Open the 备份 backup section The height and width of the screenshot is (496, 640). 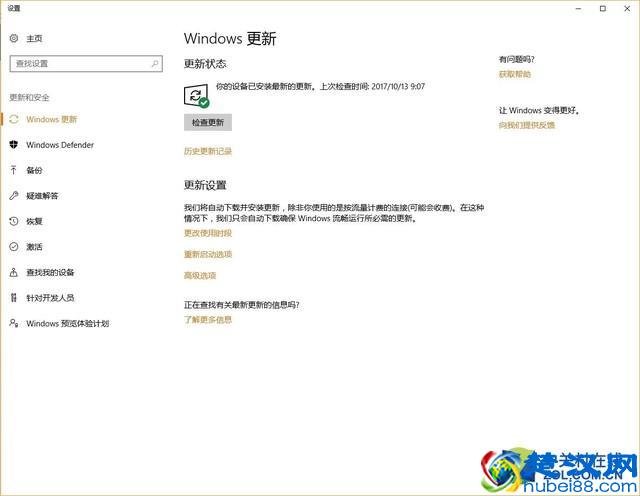point(34,170)
